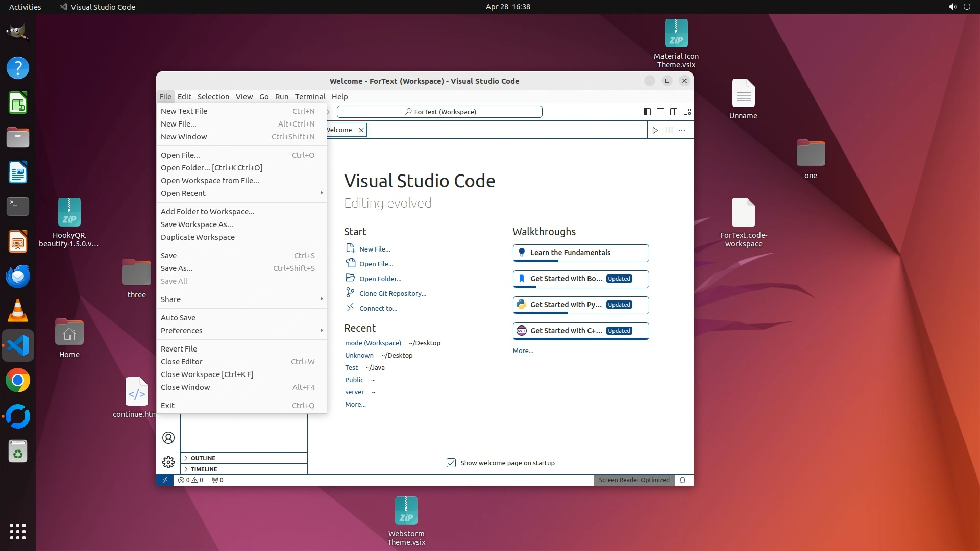Viewport: 980px width, 551px height.
Task: Click the split editor right icon
Action: point(669,130)
